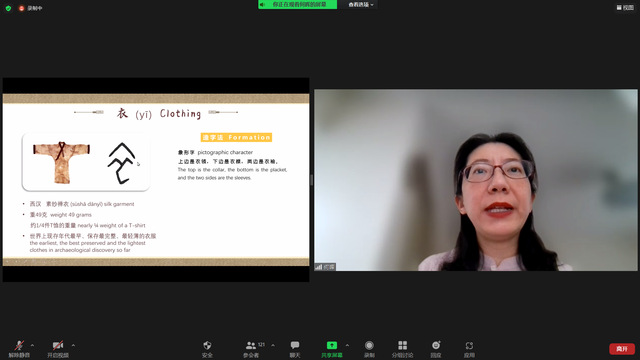Unmute the microphone
Image resolution: width=640 pixels, height=360 pixels.
pos(19,345)
